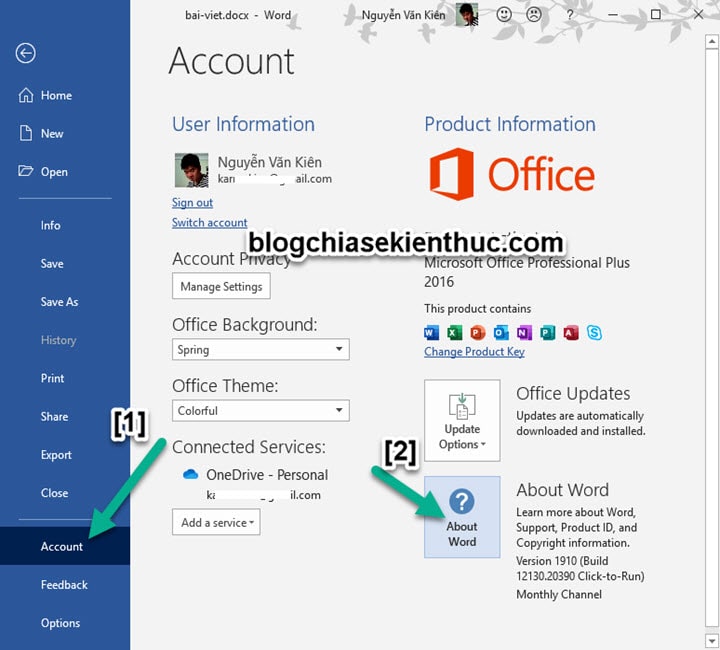Click the Home house icon in sidebar
This screenshot has width=720, height=650.
[x=26, y=95]
